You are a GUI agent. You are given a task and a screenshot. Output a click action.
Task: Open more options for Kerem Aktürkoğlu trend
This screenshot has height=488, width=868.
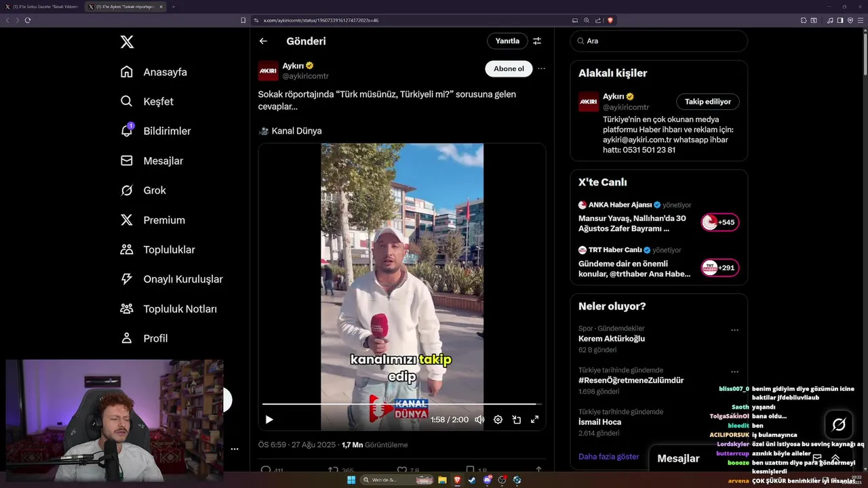[734, 330]
